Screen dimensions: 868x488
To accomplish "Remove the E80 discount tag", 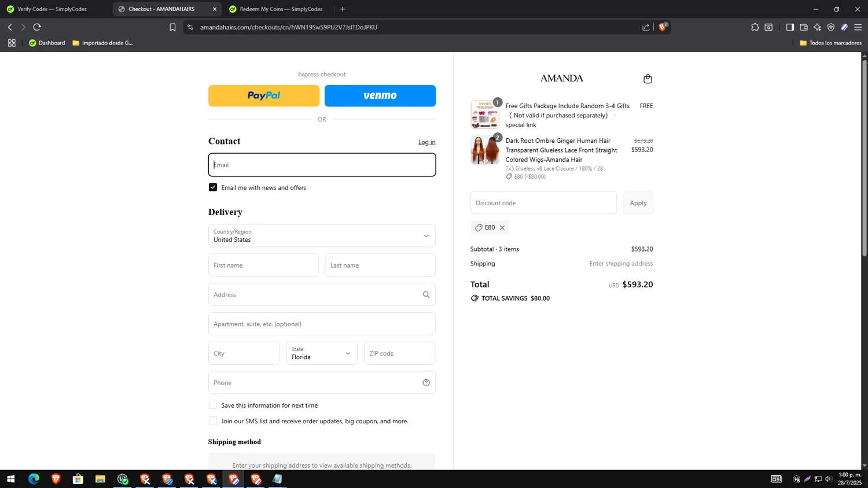I will (x=502, y=228).
